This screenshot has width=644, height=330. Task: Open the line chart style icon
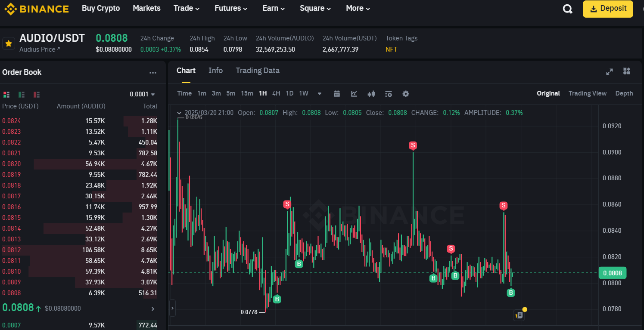(354, 93)
